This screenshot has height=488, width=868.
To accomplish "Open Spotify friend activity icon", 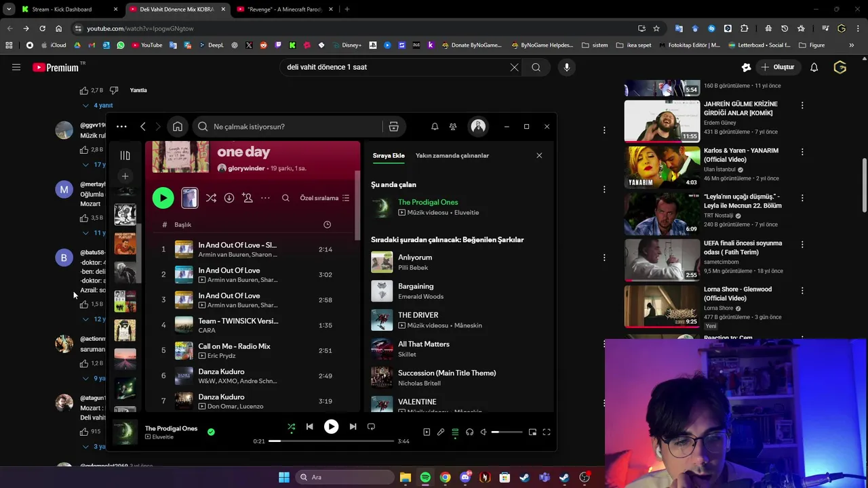I will (x=453, y=127).
